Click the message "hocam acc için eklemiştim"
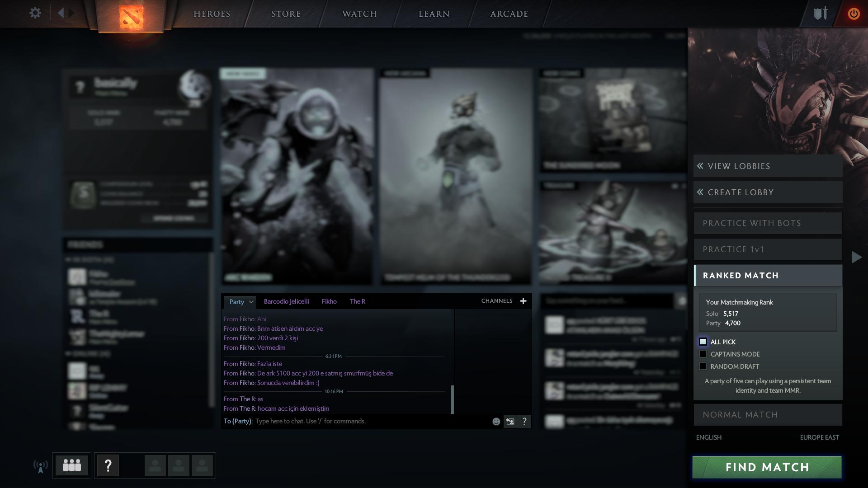868x488 pixels. coord(293,408)
